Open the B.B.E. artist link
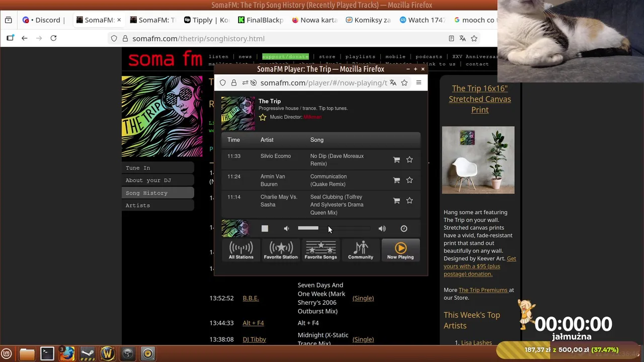Screen dimensions: 644x362 [251, 298]
